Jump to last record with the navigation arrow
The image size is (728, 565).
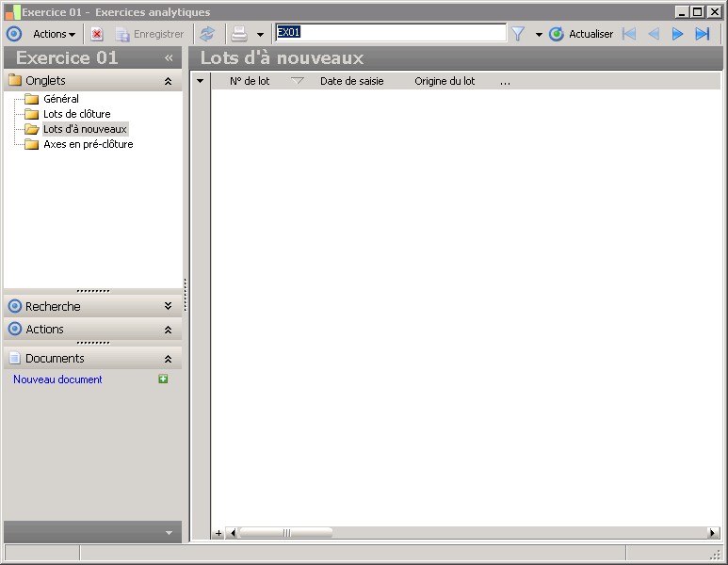click(702, 34)
